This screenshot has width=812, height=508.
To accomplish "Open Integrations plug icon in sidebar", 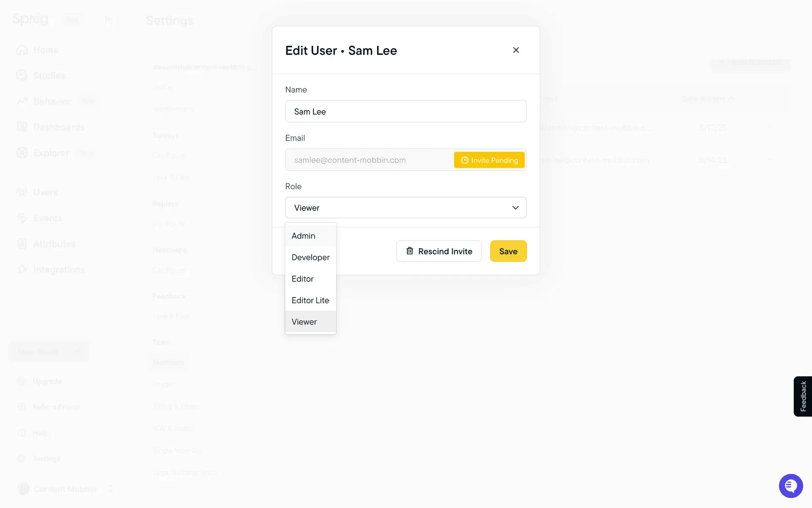I will click(22, 270).
